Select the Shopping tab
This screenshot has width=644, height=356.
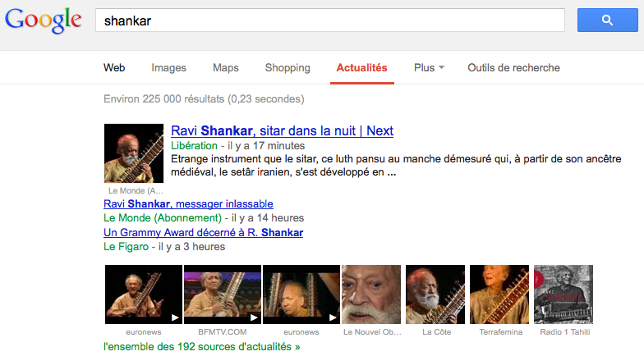(x=287, y=67)
